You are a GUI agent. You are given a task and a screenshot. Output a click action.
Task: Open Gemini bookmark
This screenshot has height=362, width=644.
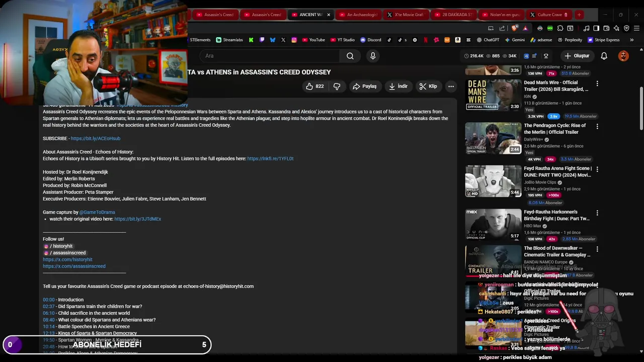[514, 40]
